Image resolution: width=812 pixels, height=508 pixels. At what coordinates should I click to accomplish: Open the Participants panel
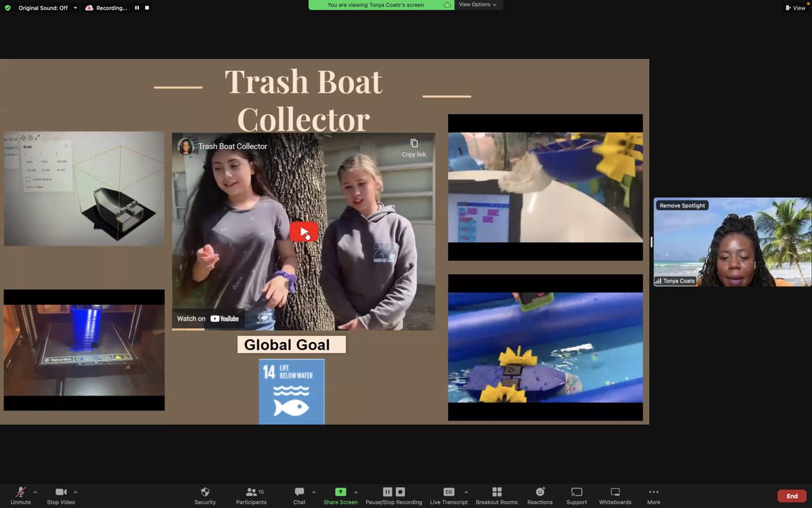pos(251,495)
